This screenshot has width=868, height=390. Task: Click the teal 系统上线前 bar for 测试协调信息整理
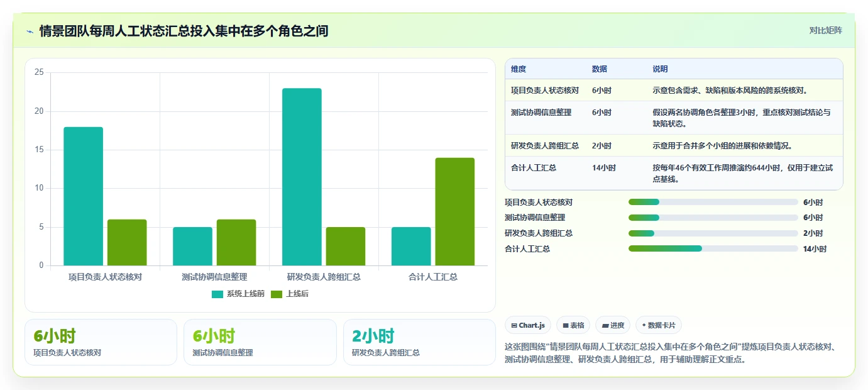[192, 246]
